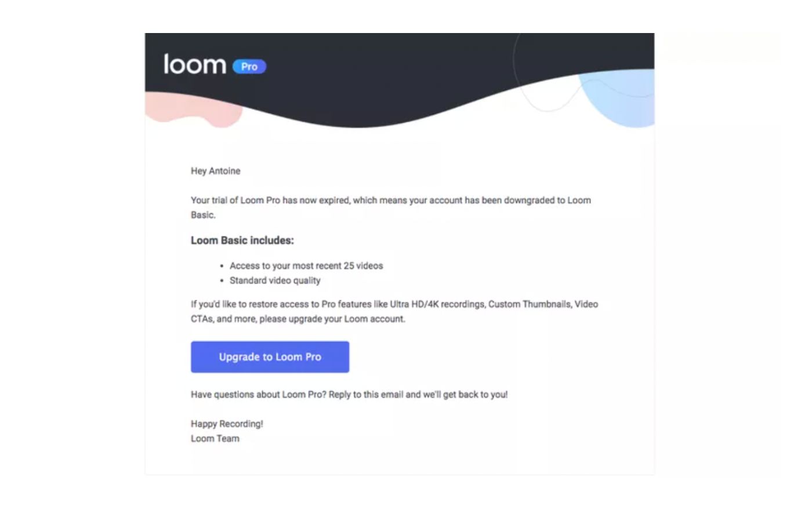The width and height of the screenshot is (812, 513).
Task: Click "Access to your most recent 25 videos"
Action: point(306,266)
